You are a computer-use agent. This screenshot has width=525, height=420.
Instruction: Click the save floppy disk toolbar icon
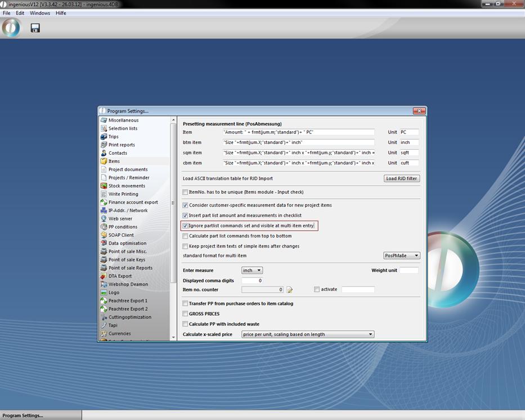click(x=35, y=28)
